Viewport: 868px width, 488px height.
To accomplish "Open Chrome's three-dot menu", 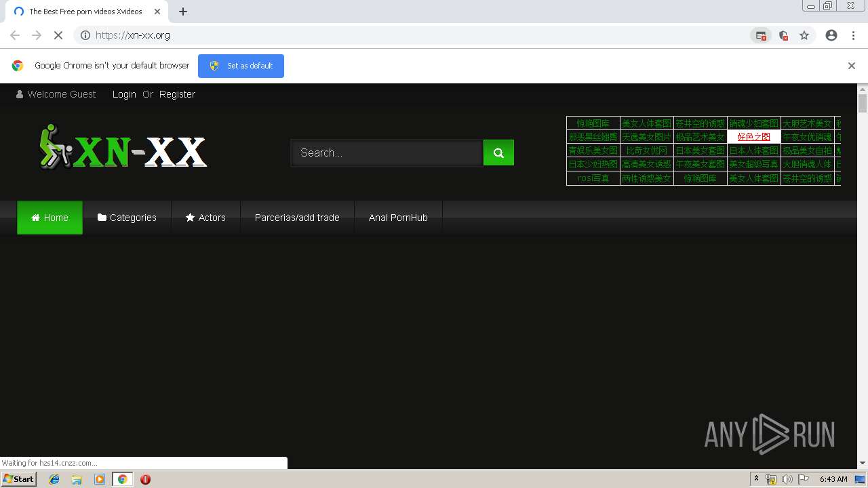I will click(853, 35).
